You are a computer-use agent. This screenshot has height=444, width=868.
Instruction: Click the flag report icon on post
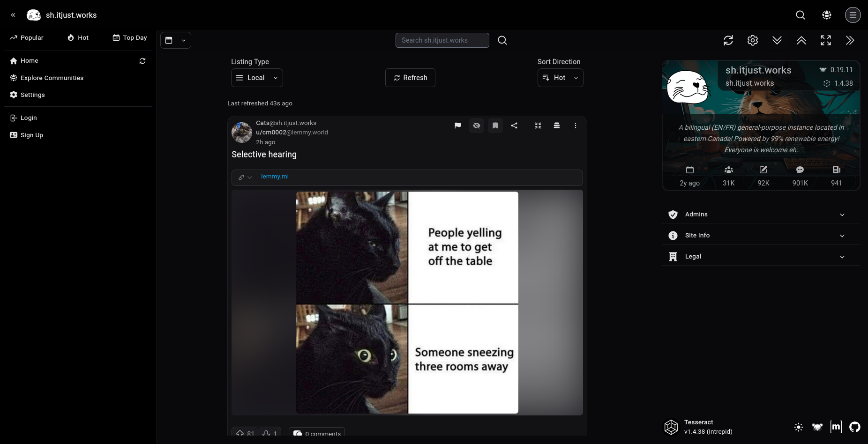click(457, 126)
